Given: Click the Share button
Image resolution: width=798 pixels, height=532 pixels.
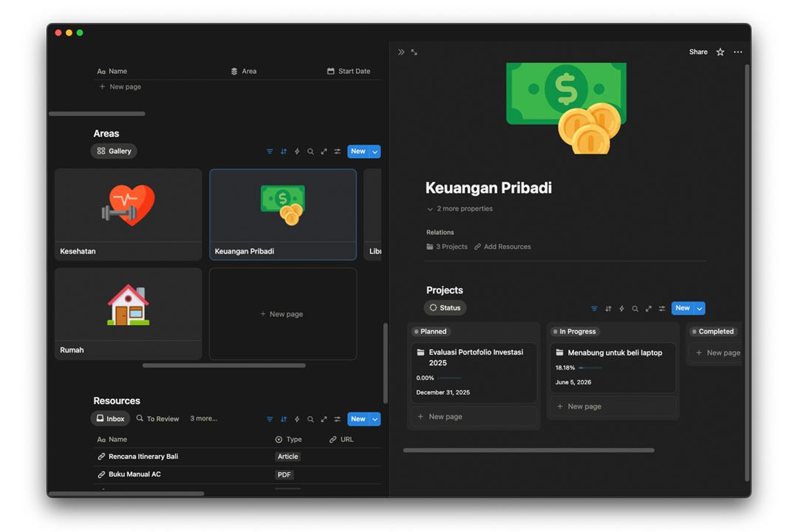Looking at the screenshot, I should pyautogui.click(x=698, y=52).
